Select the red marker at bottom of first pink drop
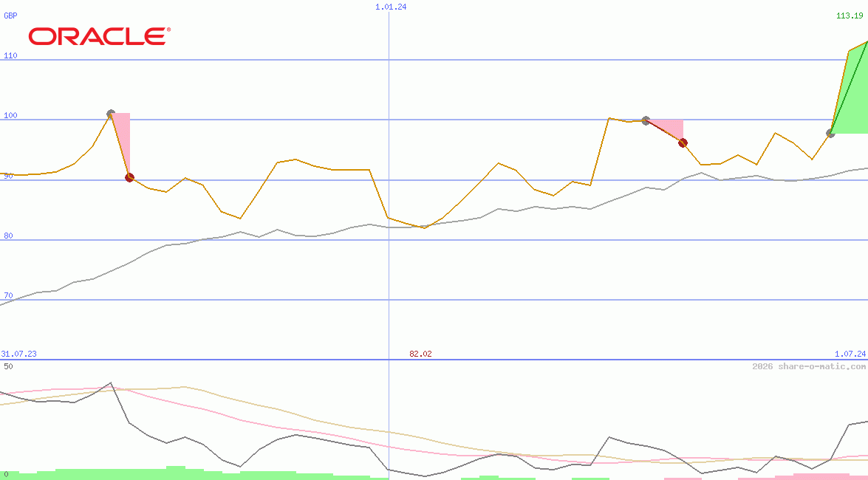 point(129,178)
